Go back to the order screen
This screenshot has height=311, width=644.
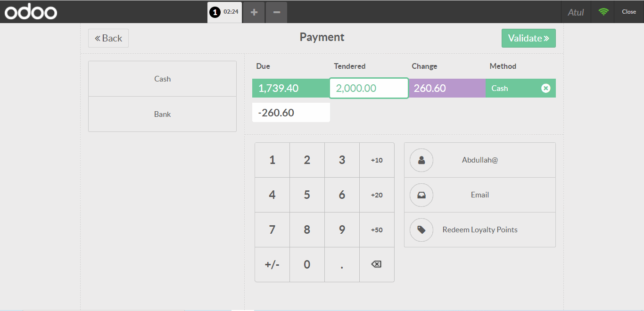point(108,38)
